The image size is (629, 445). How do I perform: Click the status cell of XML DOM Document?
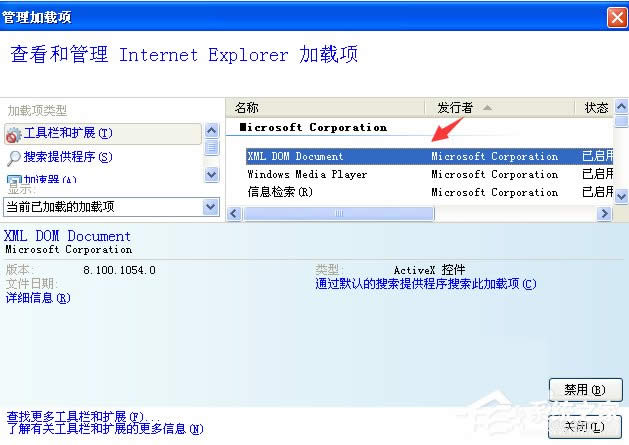597,156
